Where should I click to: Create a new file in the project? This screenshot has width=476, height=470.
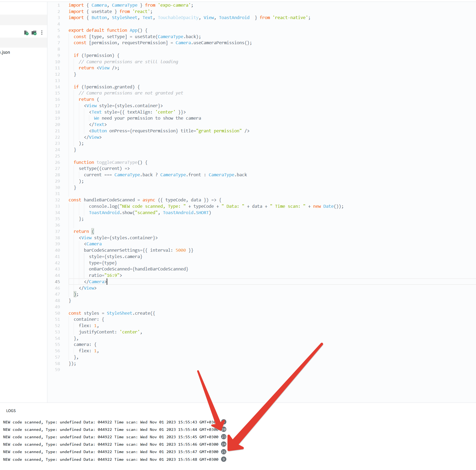[x=26, y=33]
